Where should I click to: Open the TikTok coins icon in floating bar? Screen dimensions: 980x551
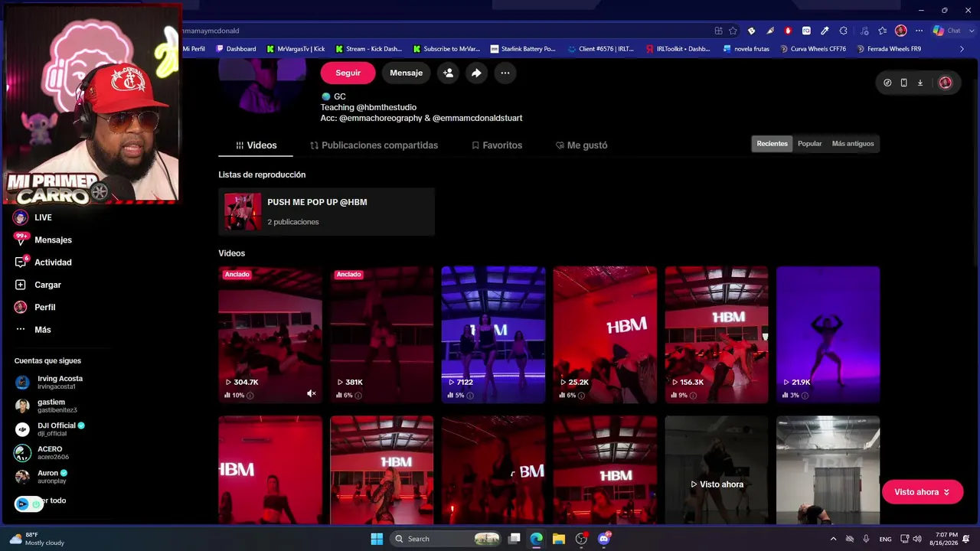pos(887,83)
